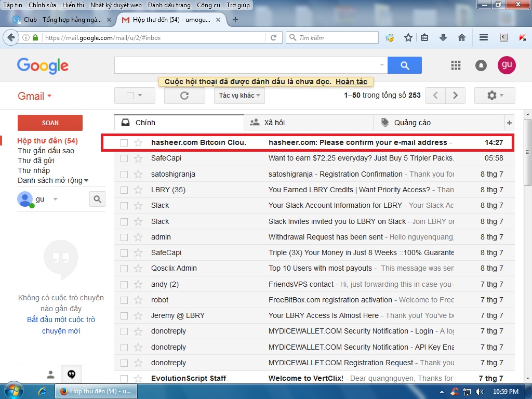
Task: Open the Hangouts contacts person icon
Action: point(50,374)
